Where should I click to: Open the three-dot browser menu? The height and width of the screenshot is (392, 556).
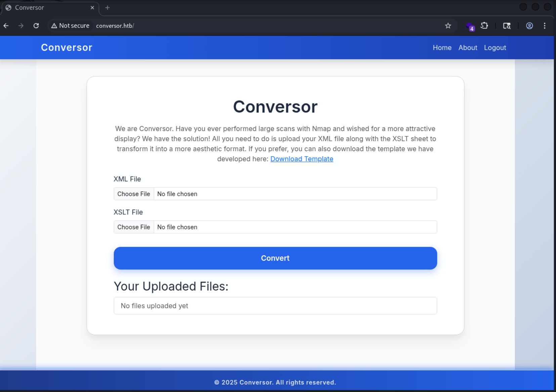click(x=545, y=26)
